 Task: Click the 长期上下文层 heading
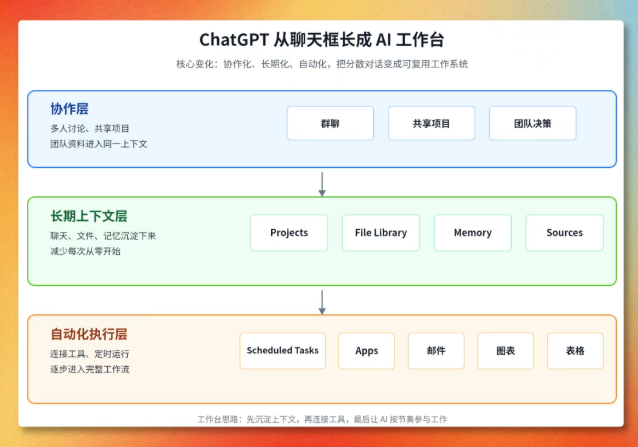(x=89, y=216)
